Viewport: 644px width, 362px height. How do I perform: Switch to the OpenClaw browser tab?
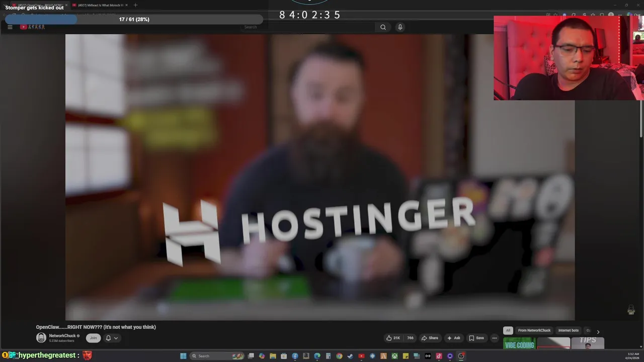(x=40, y=5)
